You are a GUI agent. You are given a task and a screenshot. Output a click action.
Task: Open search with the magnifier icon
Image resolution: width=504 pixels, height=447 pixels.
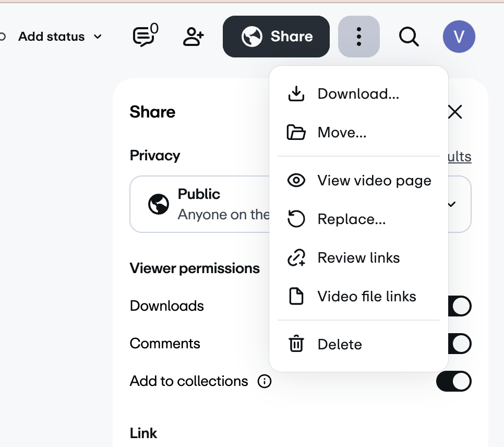coord(409,37)
